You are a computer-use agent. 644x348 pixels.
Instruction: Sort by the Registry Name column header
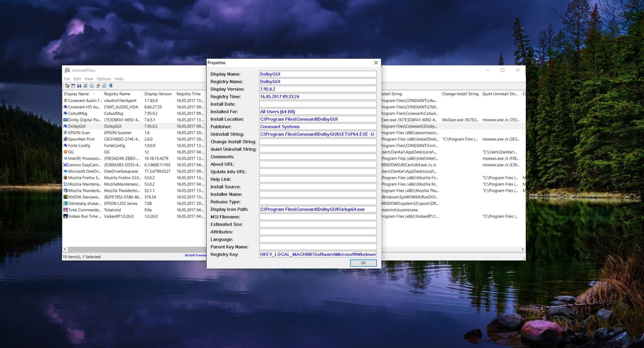pos(122,94)
